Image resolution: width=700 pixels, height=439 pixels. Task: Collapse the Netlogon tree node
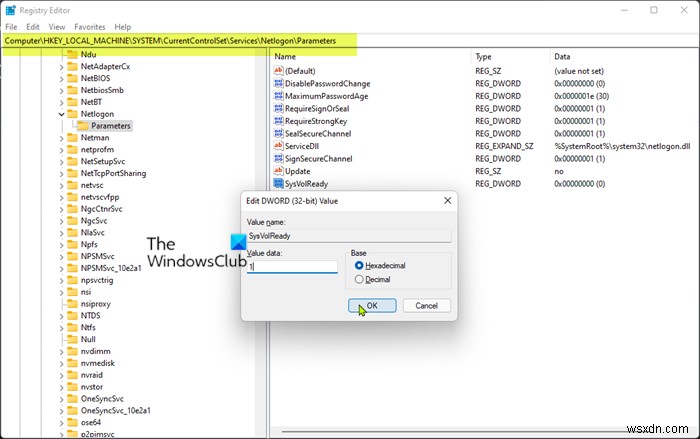pyautogui.click(x=61, y=114)
